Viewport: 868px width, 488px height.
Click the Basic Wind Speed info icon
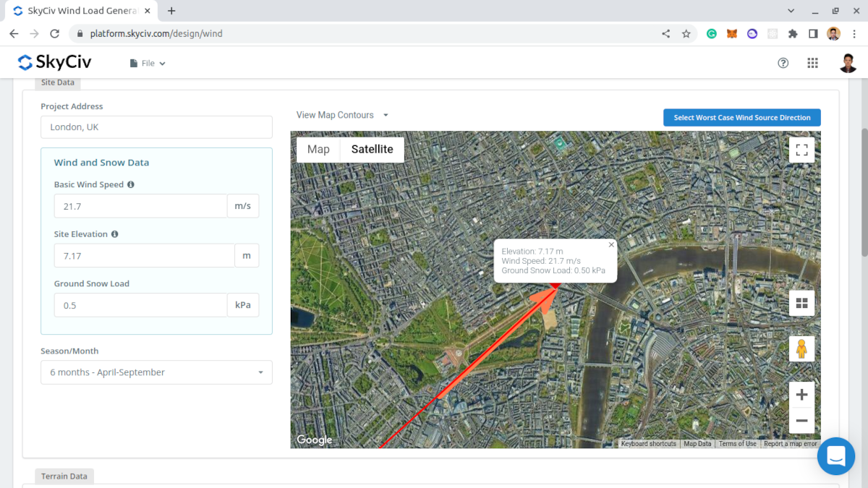click(x=131, y=184)
